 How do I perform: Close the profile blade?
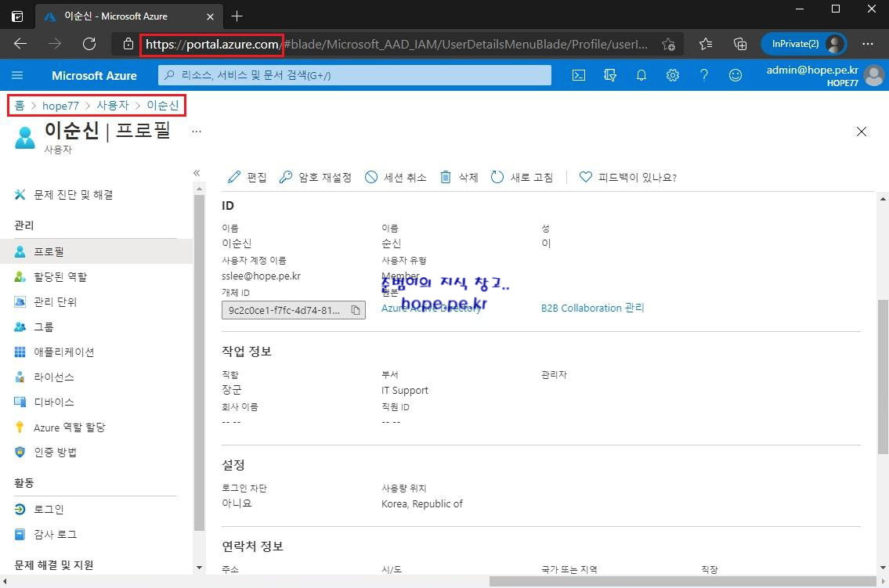[x=862, y=132]
